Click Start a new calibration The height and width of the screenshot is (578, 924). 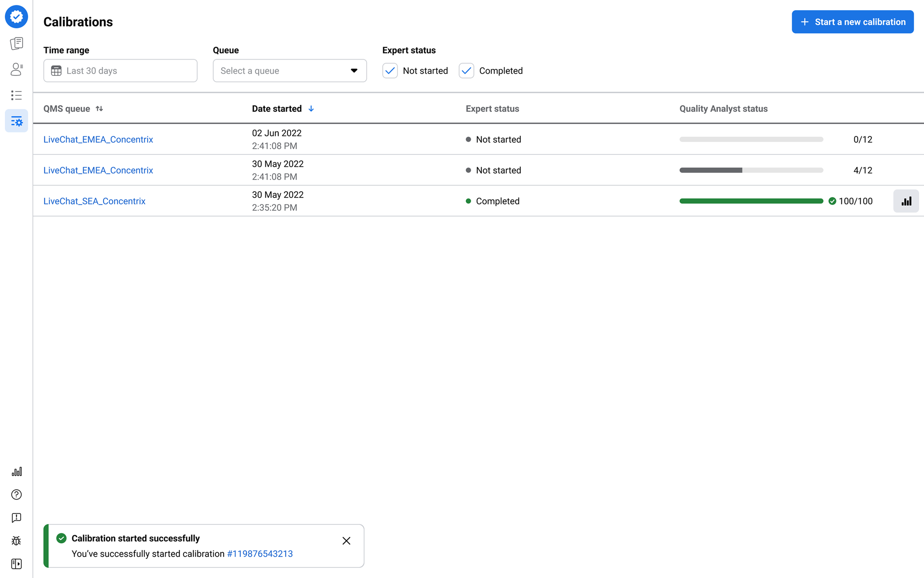tap(852, 22)
